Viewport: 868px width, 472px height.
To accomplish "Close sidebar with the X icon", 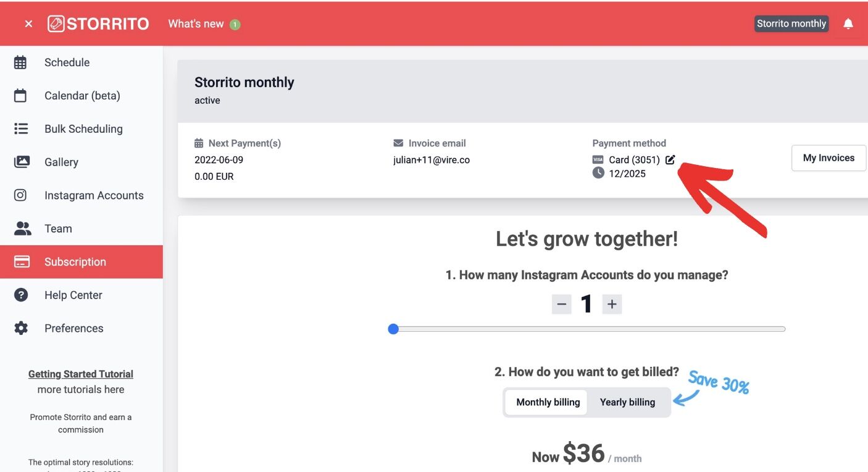I will [28, 24].
